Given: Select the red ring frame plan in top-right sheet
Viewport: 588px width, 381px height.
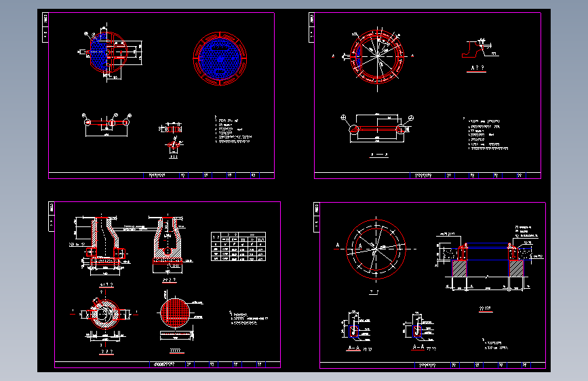Looking at the screenshot, I should click(377, 57).
